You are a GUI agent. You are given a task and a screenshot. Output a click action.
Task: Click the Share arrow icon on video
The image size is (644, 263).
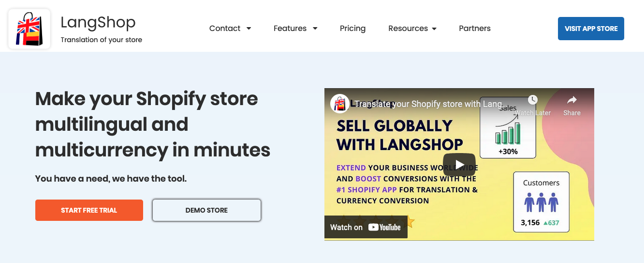[571, 100]
